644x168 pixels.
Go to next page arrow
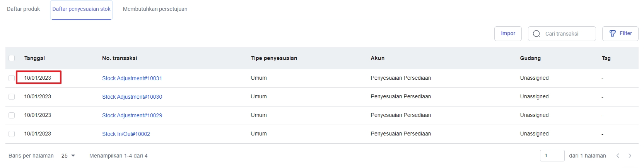coord(630,156)
